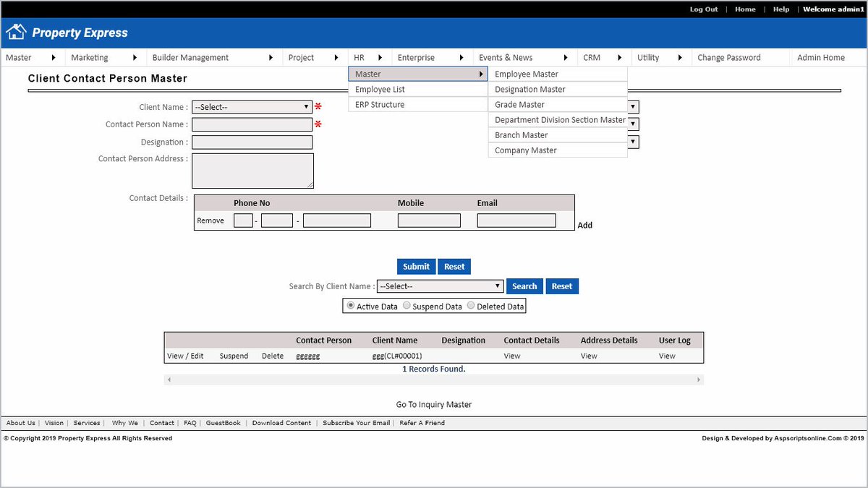Delete the gggggg record
This screenshot has width=868, height=488.
tap(273, 356)
